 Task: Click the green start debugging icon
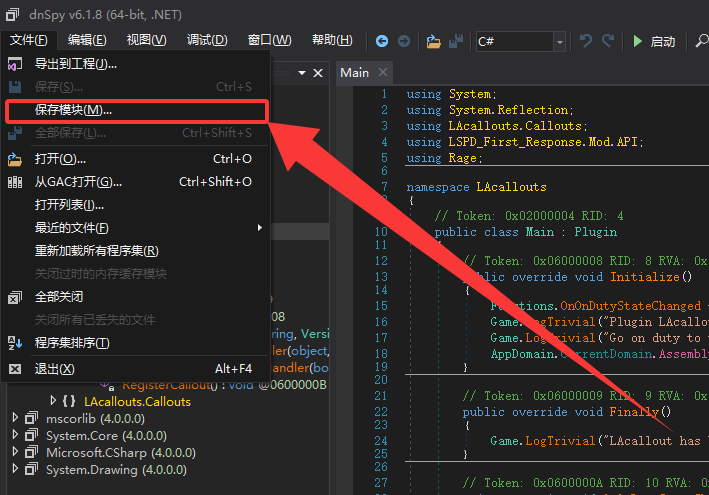click(638, 41)
